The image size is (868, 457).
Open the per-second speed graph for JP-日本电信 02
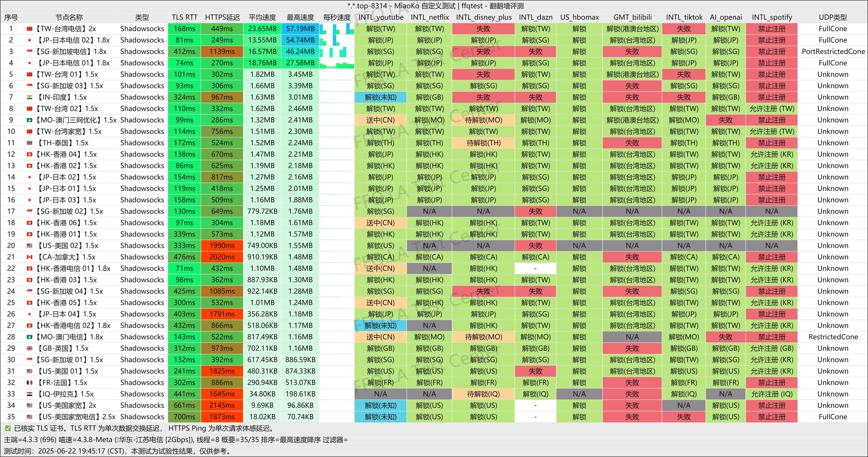pos(337,40)
